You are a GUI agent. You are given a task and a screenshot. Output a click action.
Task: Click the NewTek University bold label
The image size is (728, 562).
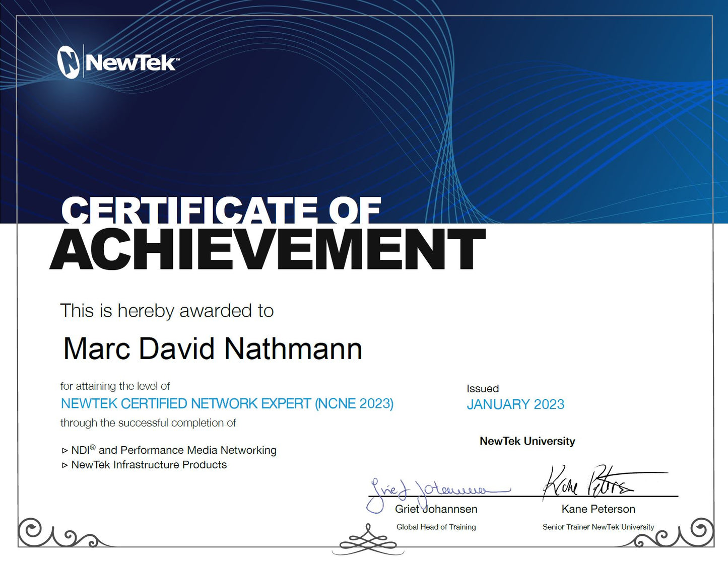coord(527,441)
